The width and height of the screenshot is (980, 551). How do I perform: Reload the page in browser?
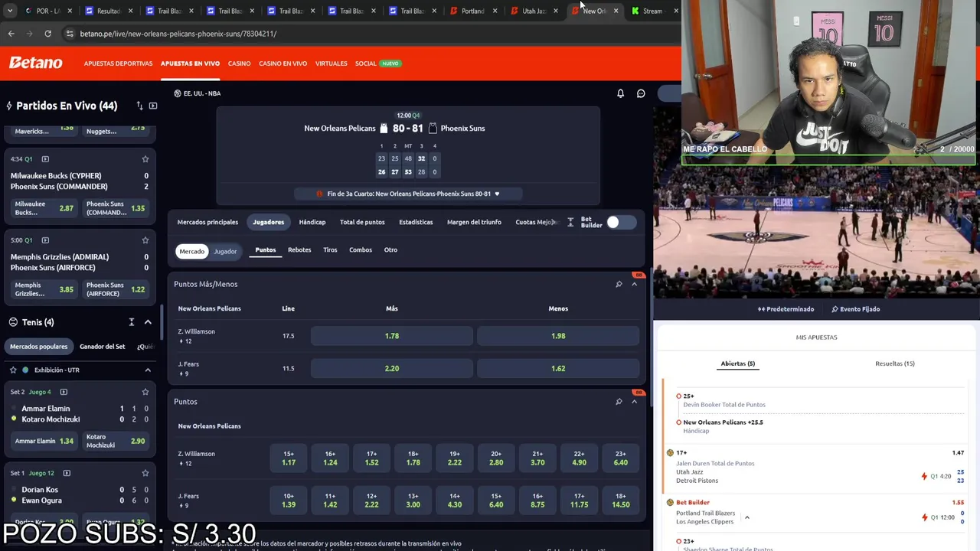[x=47, y=34]
